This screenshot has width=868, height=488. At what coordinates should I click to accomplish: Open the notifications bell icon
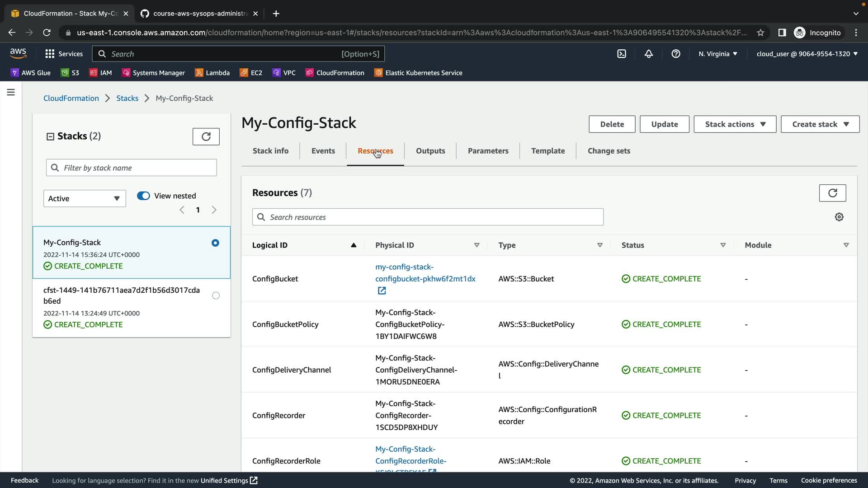pos(648,54)
